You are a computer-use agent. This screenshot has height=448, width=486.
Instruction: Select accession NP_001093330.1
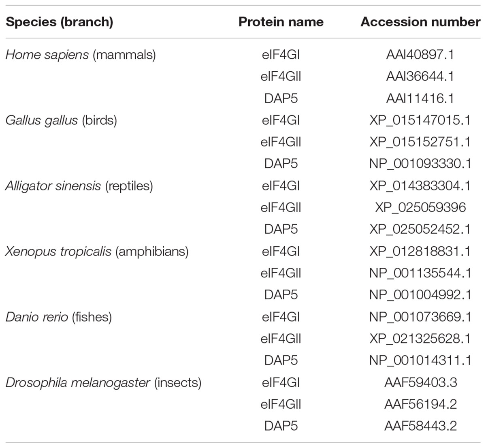pyautogui.click(x=420, y=164)
